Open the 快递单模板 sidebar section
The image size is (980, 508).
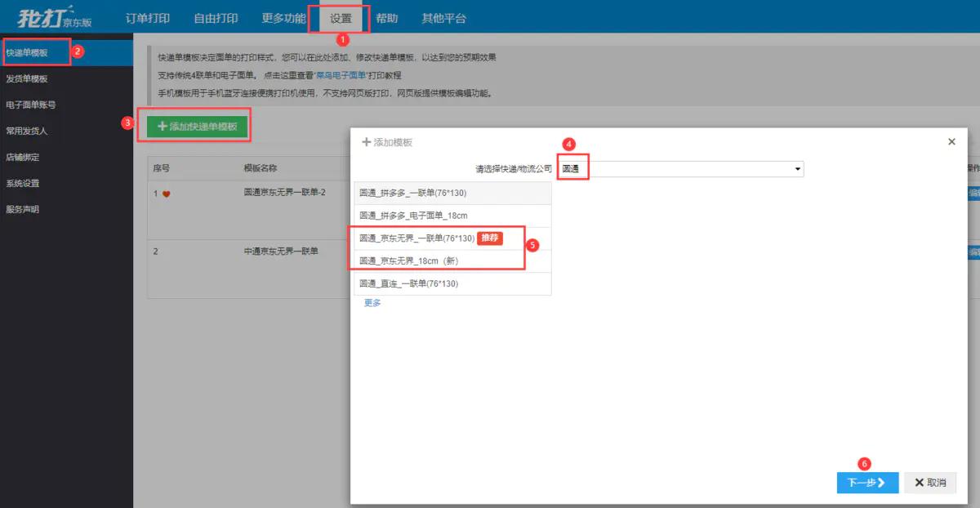(x=34, y=51)
